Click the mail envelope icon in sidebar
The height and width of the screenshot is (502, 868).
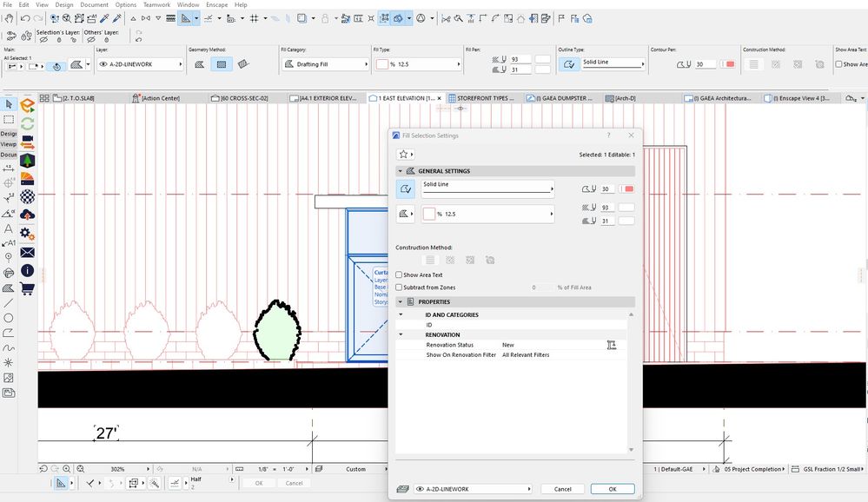click(x=27, y=253)
